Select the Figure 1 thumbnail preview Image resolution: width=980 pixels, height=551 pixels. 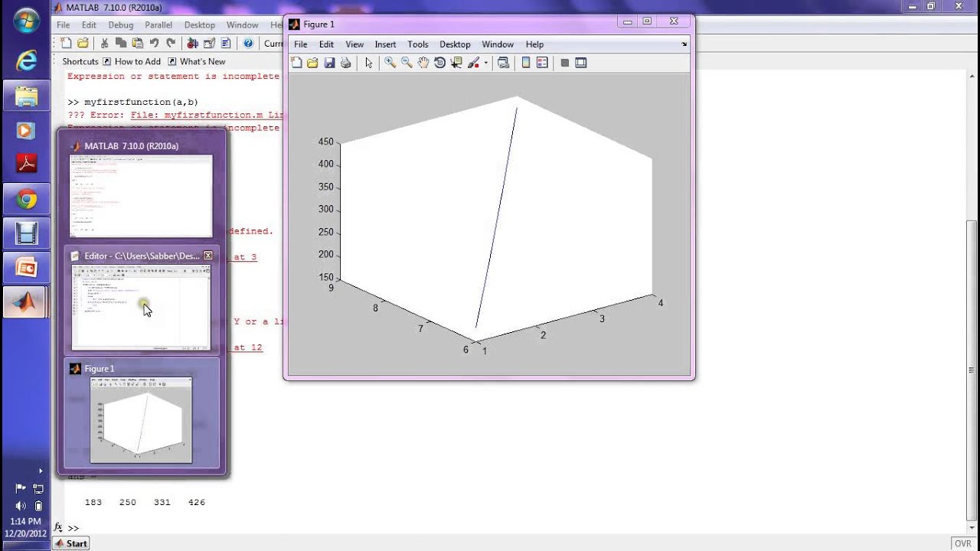tap(141, 413)
